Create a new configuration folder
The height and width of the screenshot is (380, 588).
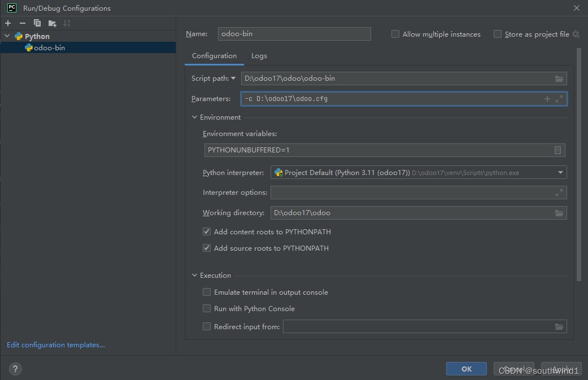coord(52,23)
